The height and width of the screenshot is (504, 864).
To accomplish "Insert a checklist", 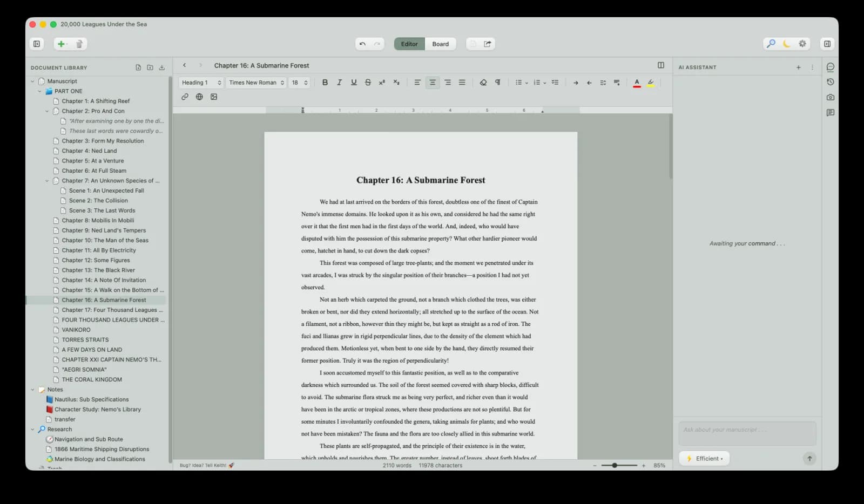I will pos(555,83).
